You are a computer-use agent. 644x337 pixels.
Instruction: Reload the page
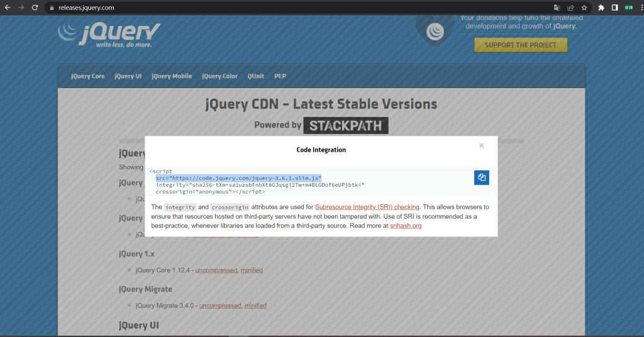[x=35, y=8]
